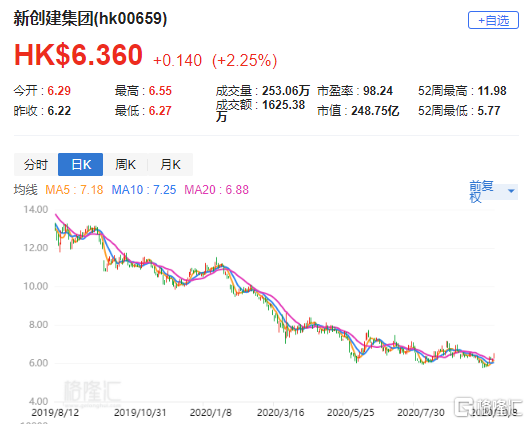The width and height of the screenshot is (529, 424).
Task: Click the (+2.25%) percent change
Action: [x=245, y=61]
